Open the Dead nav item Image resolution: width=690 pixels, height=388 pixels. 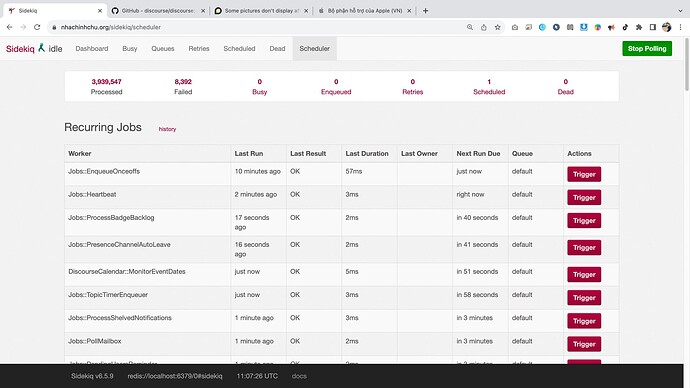point(277,49)
